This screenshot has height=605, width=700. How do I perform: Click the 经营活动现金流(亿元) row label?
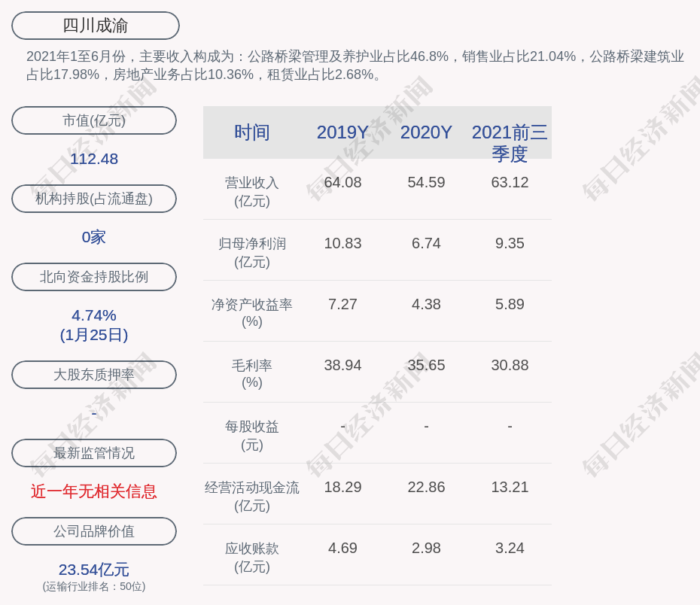click(252, 496)
